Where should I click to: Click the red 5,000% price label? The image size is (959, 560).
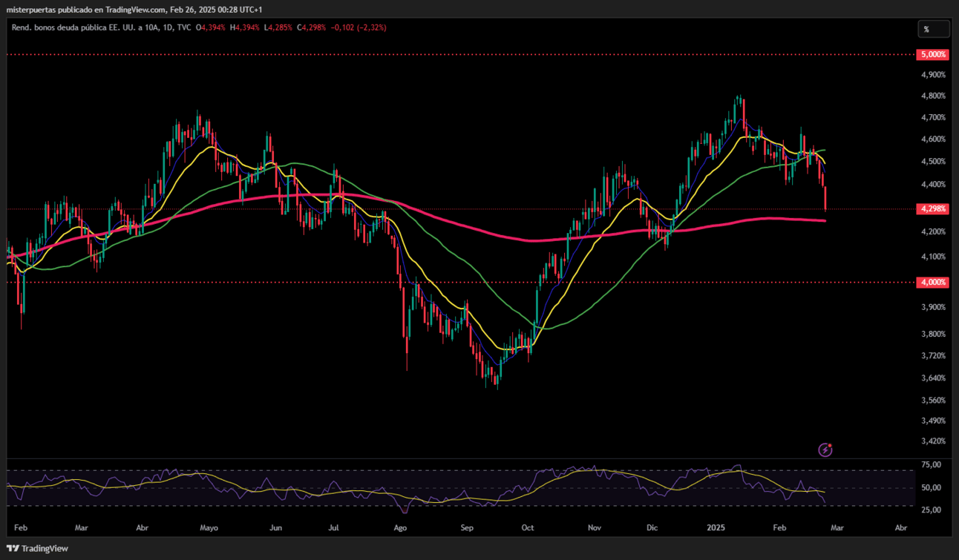933,55
